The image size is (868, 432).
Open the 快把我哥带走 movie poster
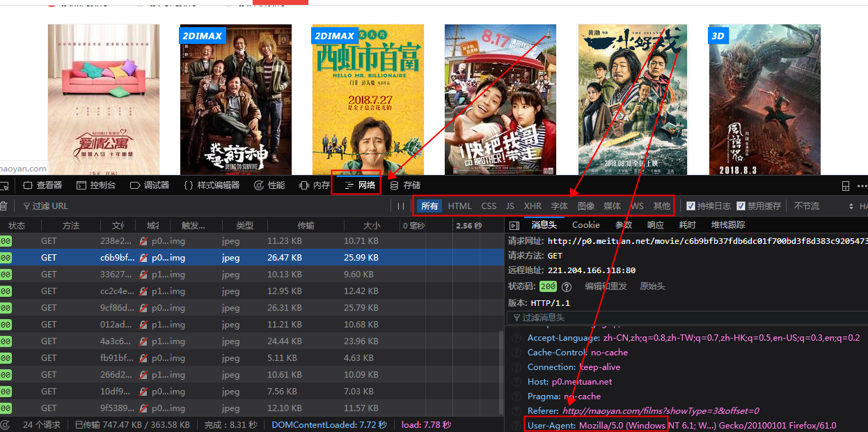click(500, 100)
